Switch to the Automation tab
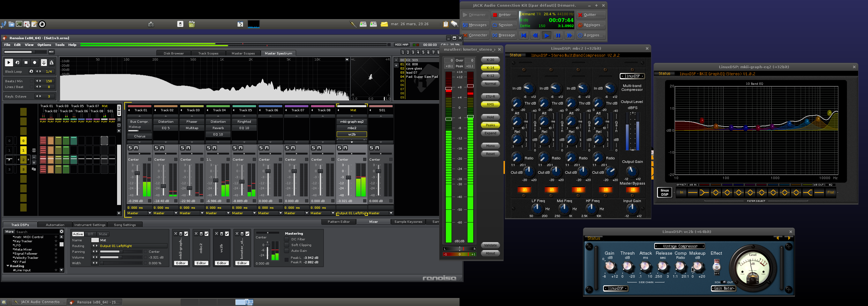Viewport: 868px width, 306px height. click(55, 225)
